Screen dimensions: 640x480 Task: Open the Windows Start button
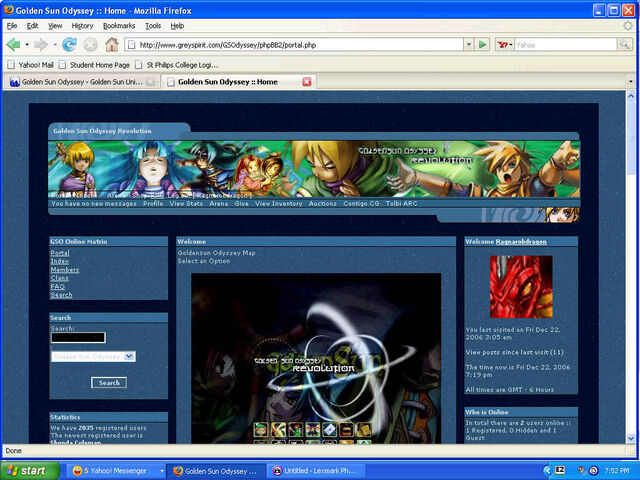pyautogui.click(x=30, y=471)
